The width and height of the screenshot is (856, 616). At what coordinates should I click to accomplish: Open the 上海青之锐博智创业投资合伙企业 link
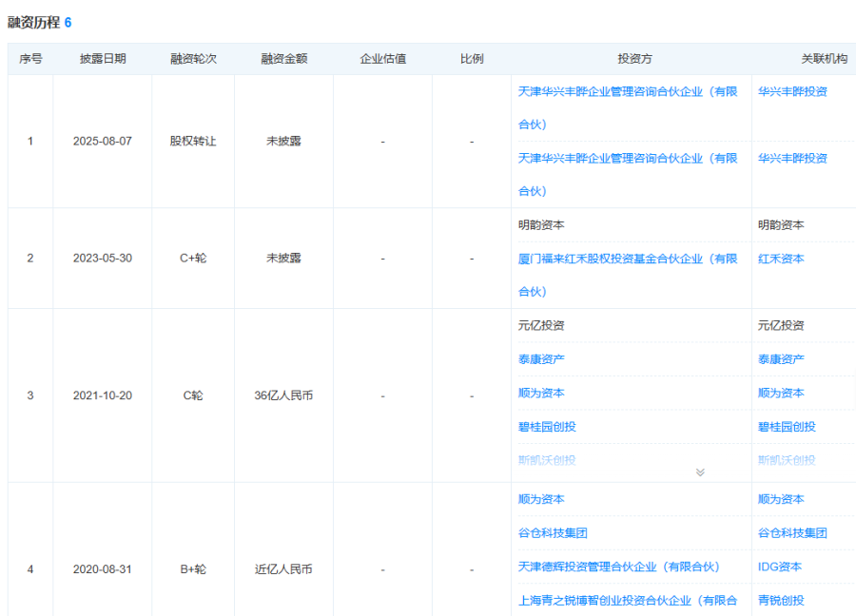(x=628, y=600)
